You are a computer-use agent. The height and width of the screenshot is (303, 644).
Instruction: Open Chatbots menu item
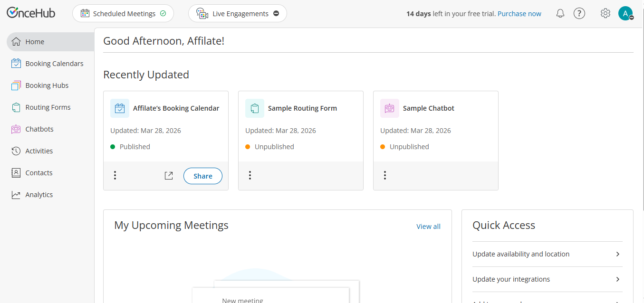[50, 129]
